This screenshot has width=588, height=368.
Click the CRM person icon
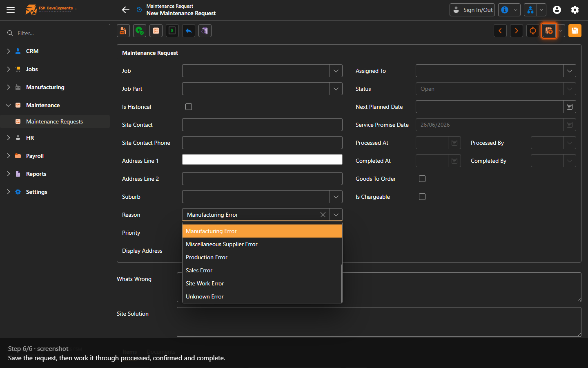(18, 51)
